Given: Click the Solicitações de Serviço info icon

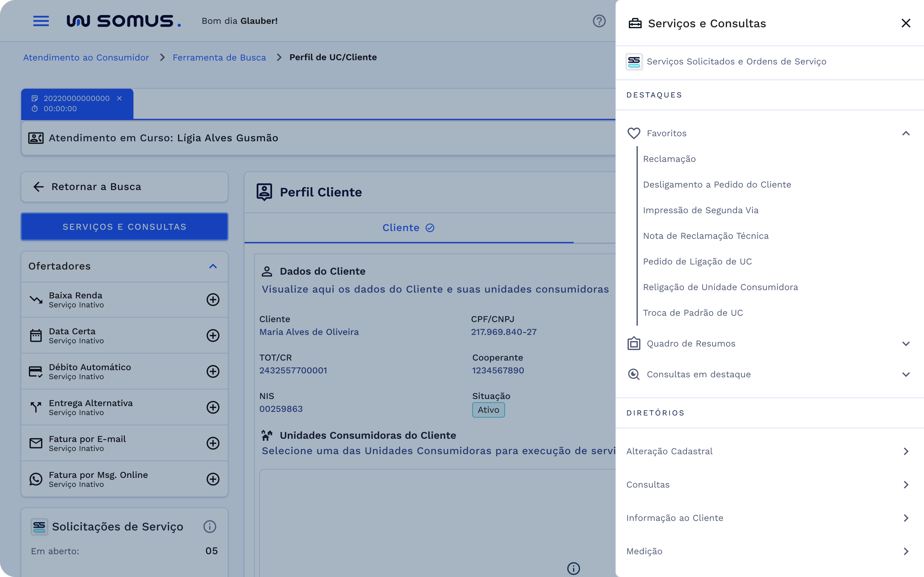Looking at the screenshot, I should [x=209, y=527].
